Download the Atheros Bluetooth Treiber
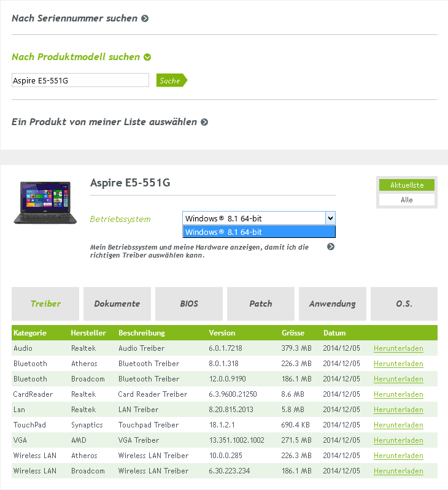The width and height of the screenshot is (448, 490). [x=398, y=364]
